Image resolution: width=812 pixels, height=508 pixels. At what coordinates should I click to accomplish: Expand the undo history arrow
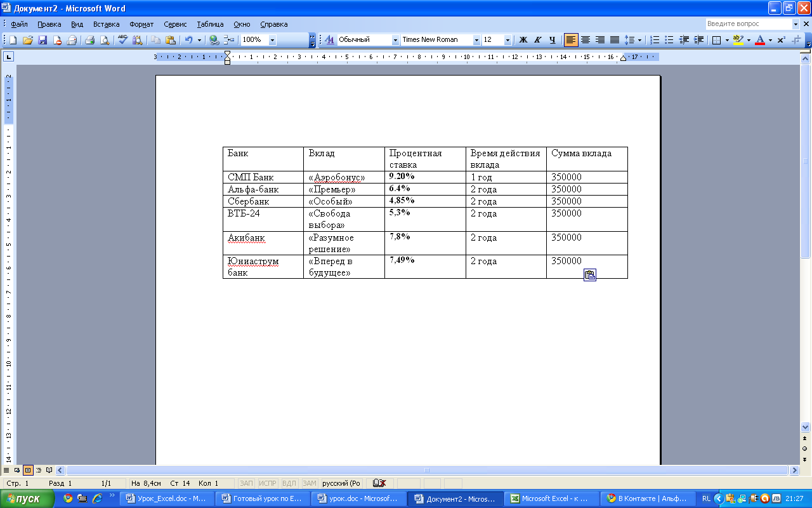point(199,39)
